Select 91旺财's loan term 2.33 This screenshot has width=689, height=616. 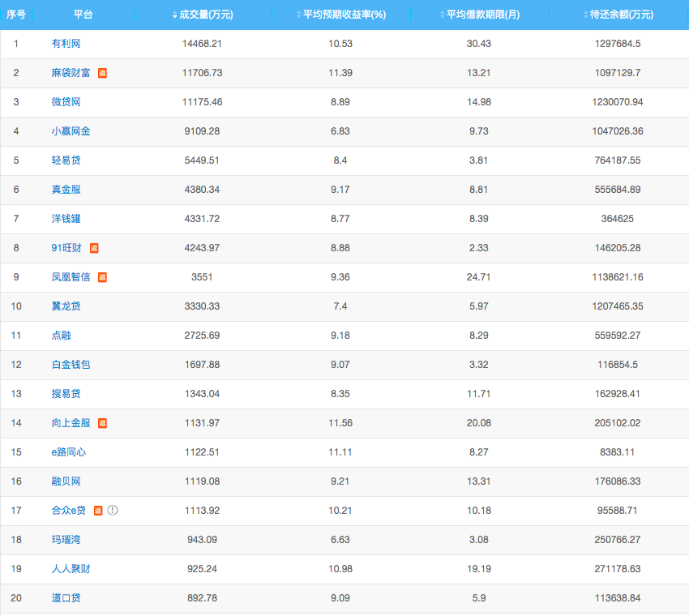pyautogui.click(x=479, y=248)
